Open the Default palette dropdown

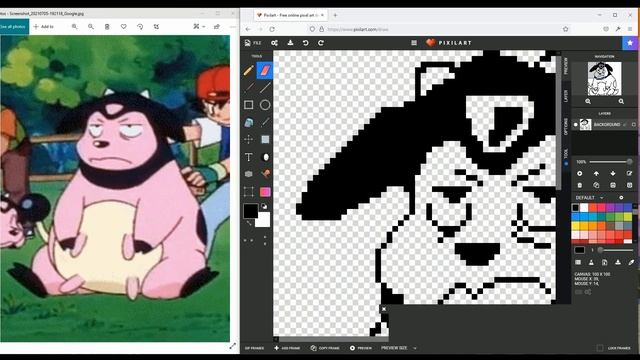[x=589, y=198]
